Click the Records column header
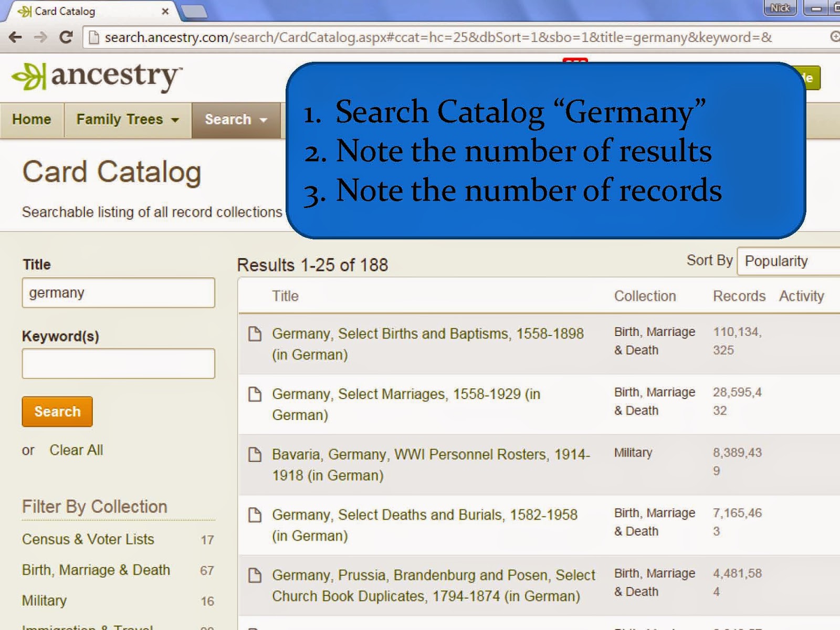The height and width of the screenshot is (630, 840). pyautogui.click(x=739, y=296)
